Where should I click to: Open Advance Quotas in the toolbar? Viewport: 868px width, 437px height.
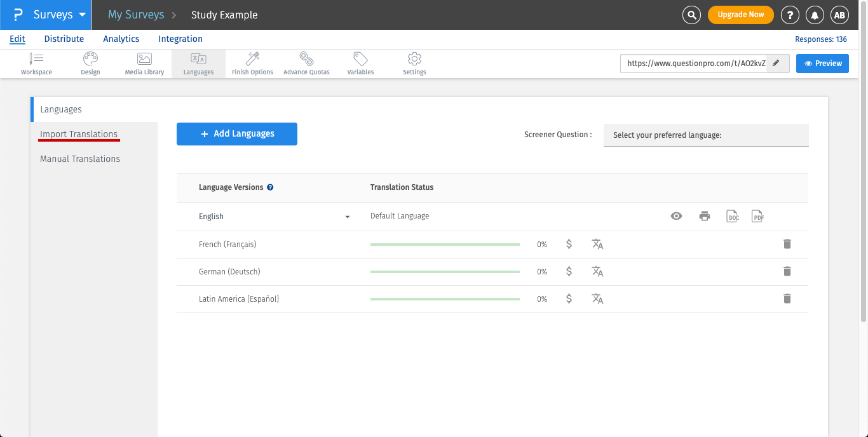(x=306, y=64)
